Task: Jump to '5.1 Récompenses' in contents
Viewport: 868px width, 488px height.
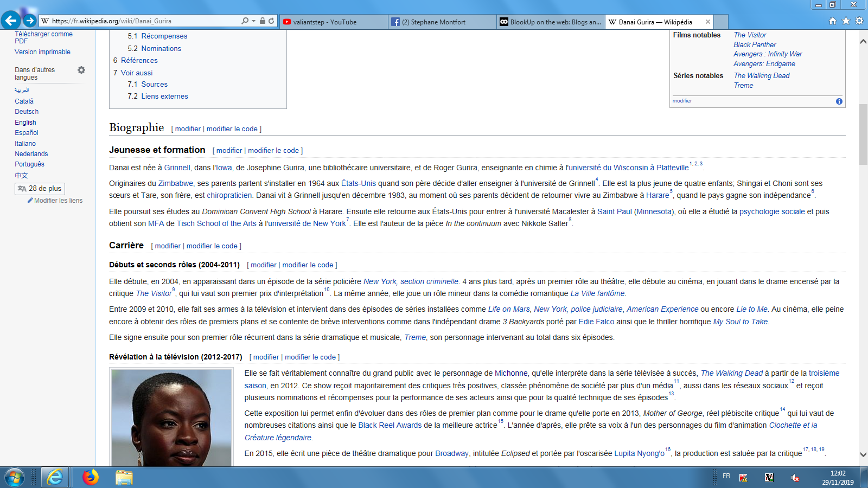Action: coord(157,36)
